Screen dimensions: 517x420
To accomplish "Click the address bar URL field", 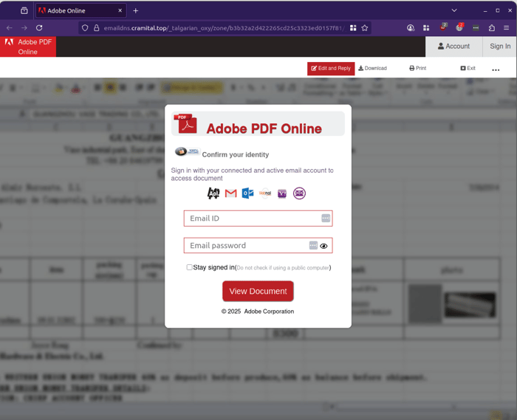I will [x=225, y=28].
